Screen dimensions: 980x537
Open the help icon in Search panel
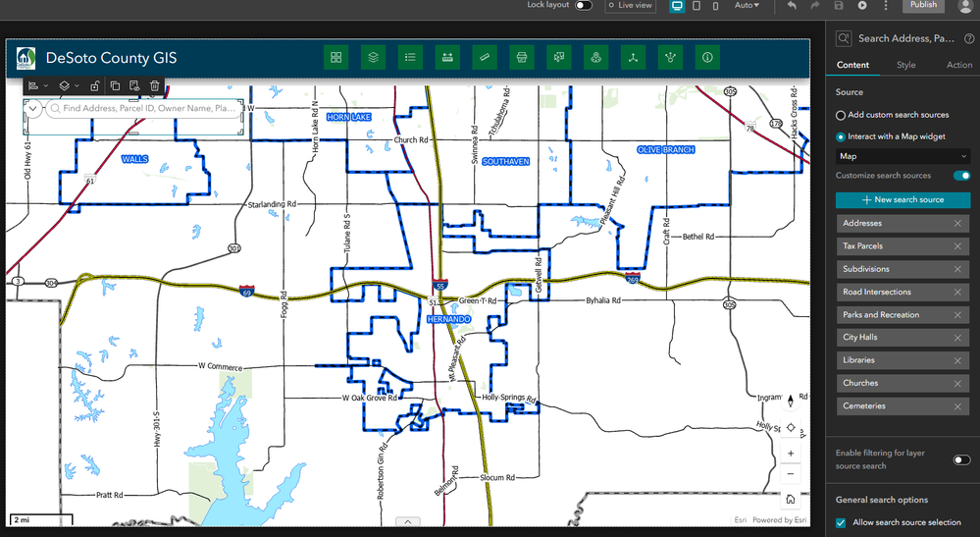pos(968,38)
